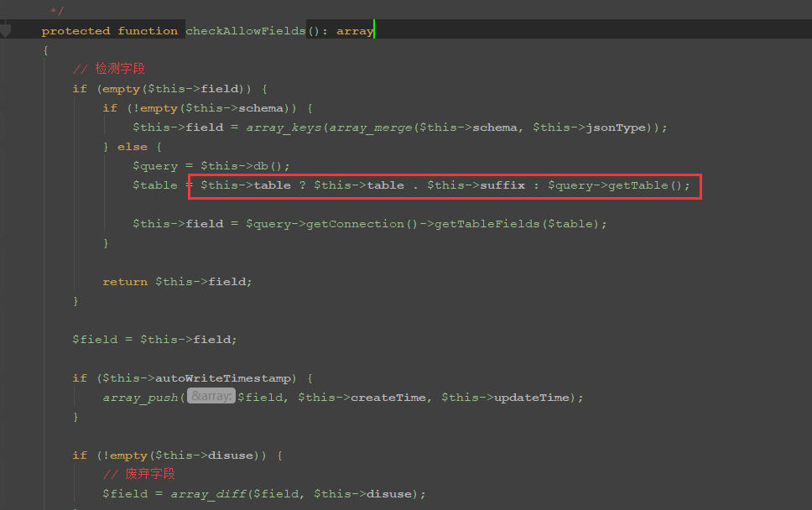Click the 'return' keyword

(125, 282)
